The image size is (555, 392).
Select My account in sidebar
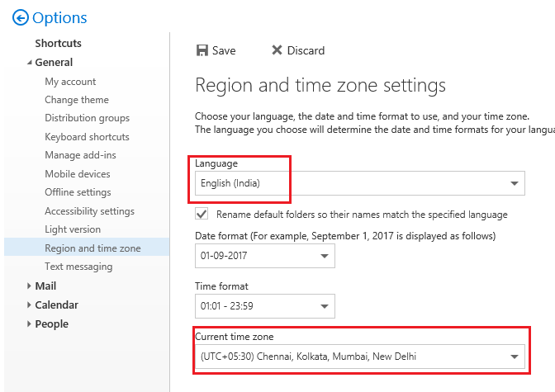70,82
